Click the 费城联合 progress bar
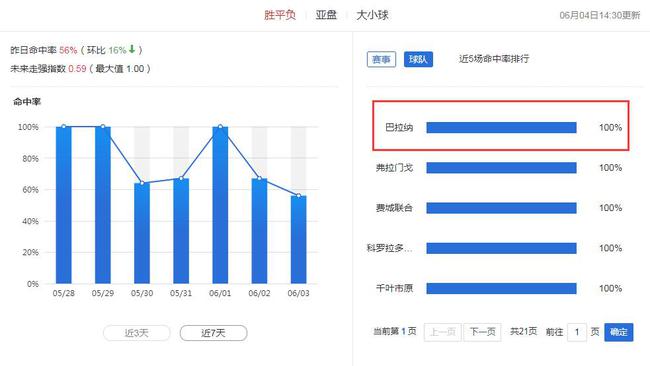Image resolution: width=650 pixels, height=366 pixels. [x=502, y=208]
